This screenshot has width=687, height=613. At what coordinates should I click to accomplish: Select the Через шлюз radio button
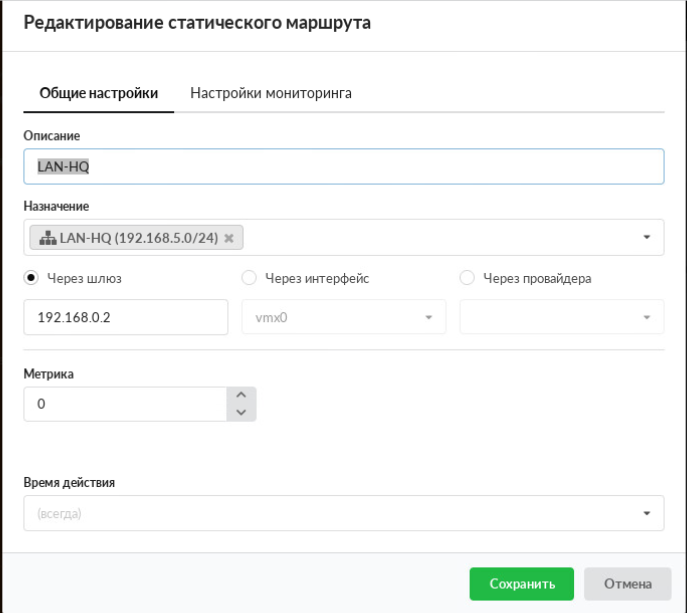click(31, 278)
